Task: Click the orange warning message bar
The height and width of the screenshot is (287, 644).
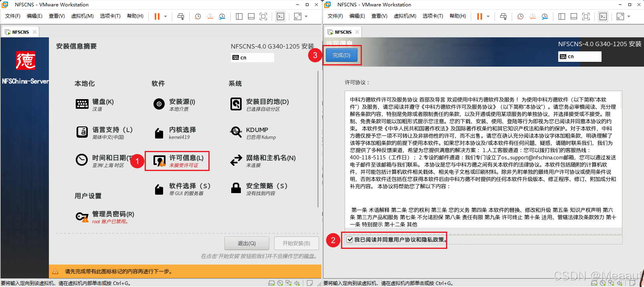Action: click(x=185, y=271)
